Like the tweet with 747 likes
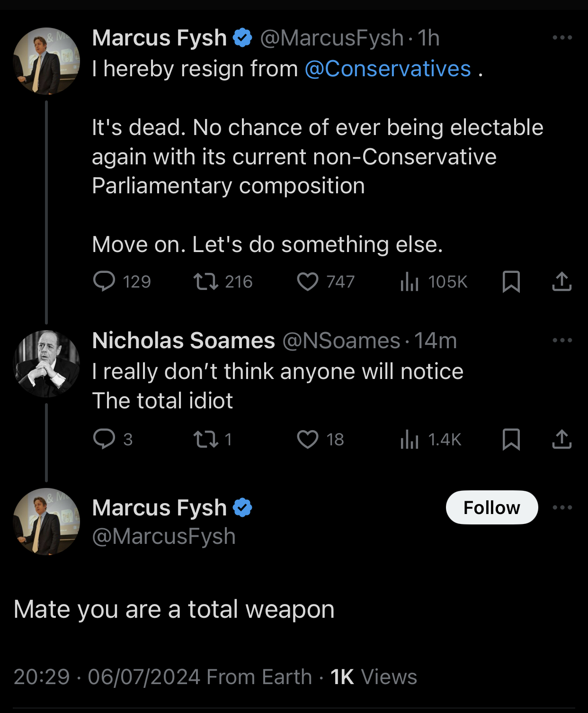 point(308,281)
